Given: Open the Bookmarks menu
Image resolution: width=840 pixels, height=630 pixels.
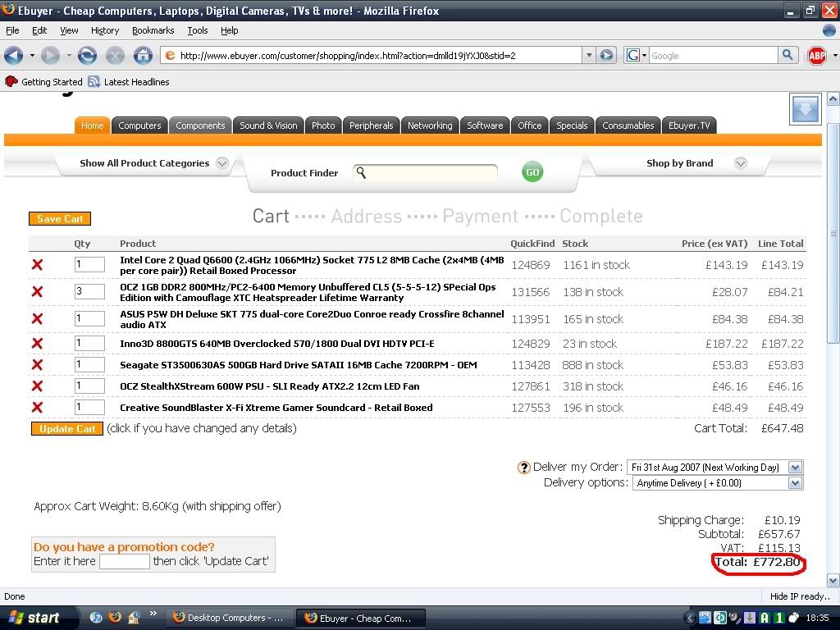Looking at the screenshot, I should pyautogui.click(x=153, y=30).
